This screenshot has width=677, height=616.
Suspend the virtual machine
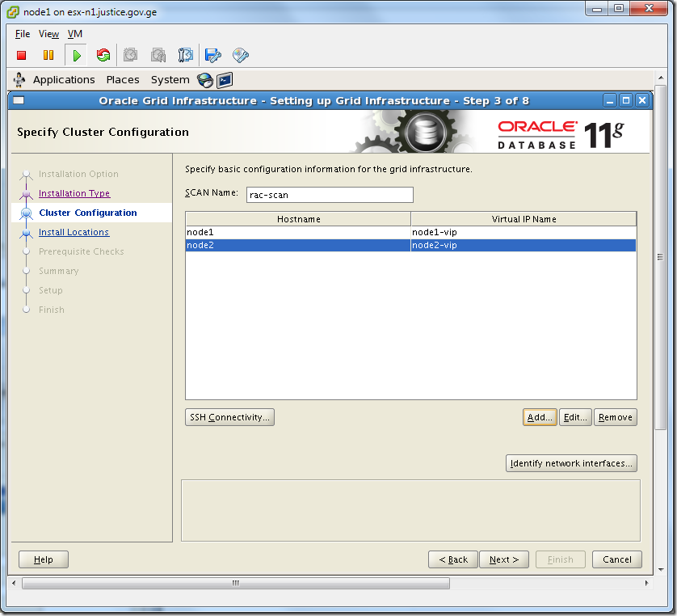click(49, 55)
